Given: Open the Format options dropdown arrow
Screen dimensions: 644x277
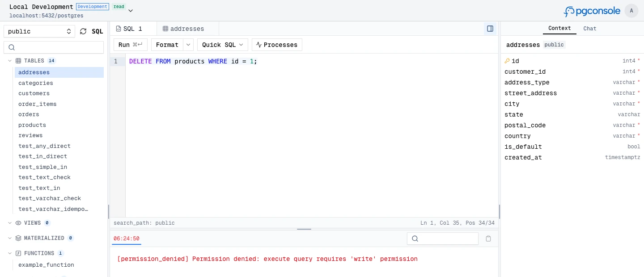Looking at the screenshot, I should [x=188, y=45].
